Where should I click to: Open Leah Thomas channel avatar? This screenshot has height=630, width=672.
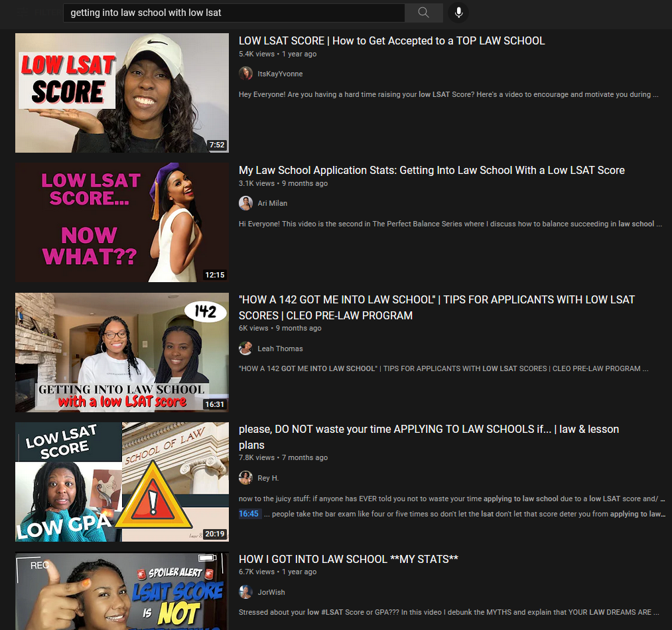point(245,349)
